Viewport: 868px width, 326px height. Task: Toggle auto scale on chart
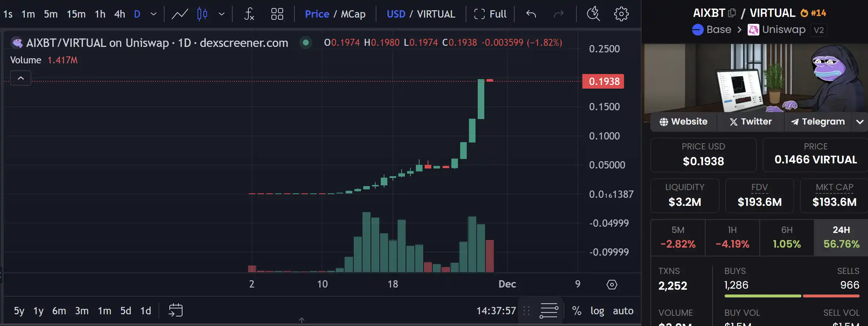623,311
